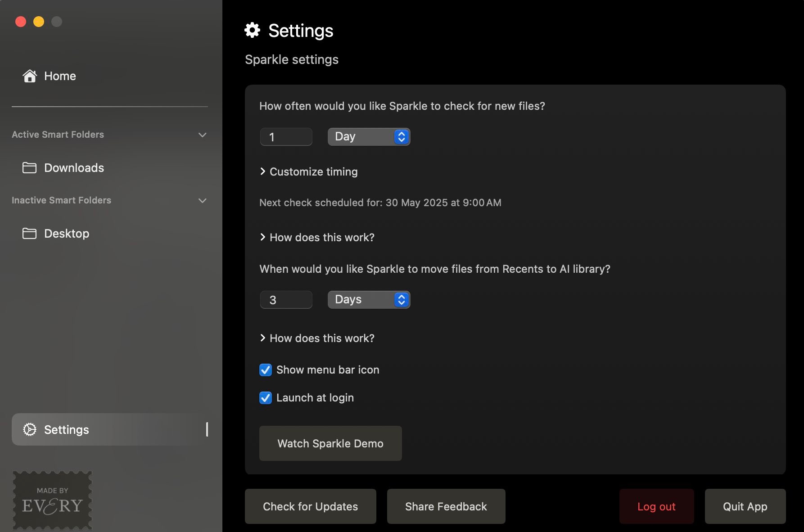Open the Day unit stepper arrows
804x532 pixels.
(400, 136)
